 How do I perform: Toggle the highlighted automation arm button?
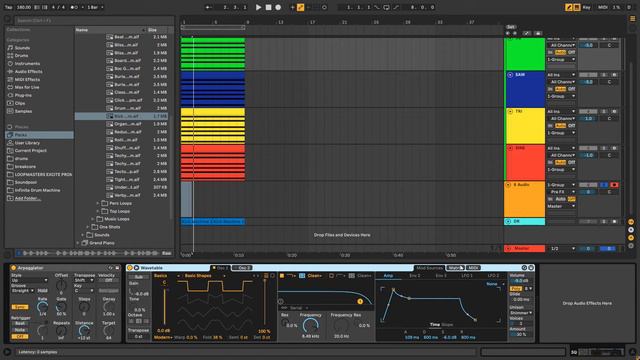coord(300,7)
